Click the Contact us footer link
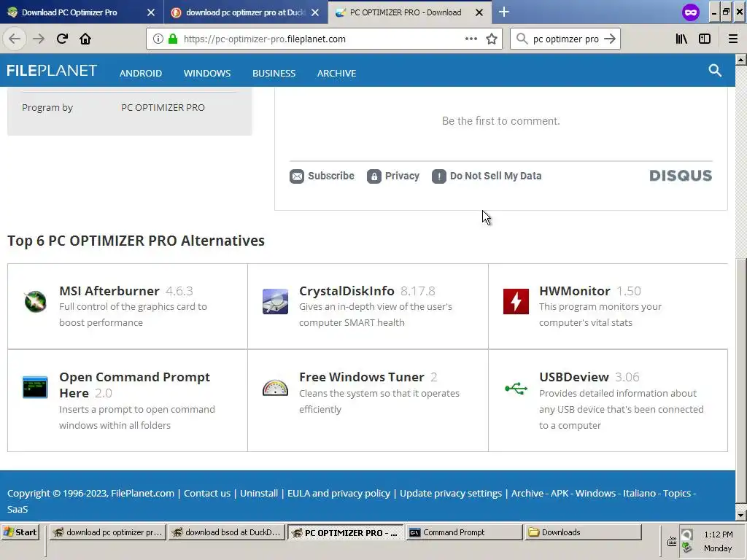 click(207, 494)
